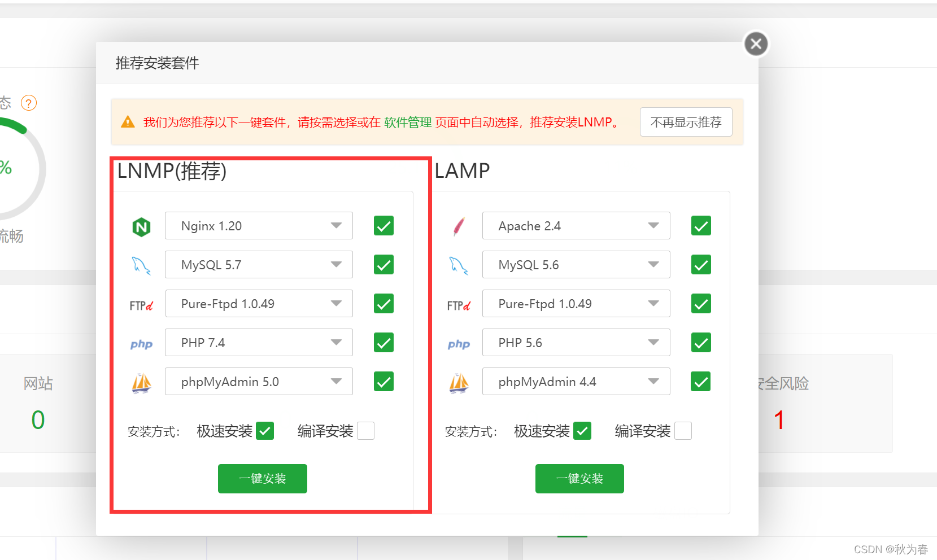Click the LNMP(推荐) heading text
The width and height of the screenshot is (937, 560).
coord(172,170)
